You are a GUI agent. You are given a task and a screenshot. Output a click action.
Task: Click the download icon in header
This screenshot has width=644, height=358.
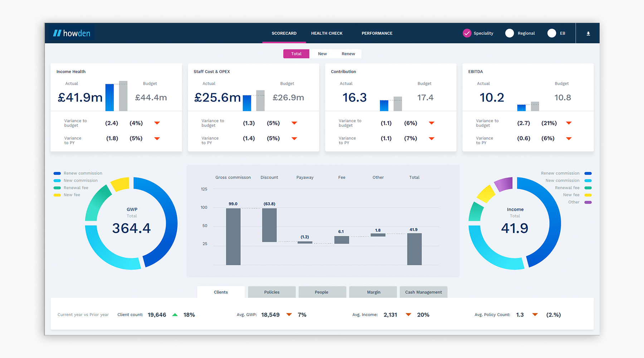click(588, 33)
